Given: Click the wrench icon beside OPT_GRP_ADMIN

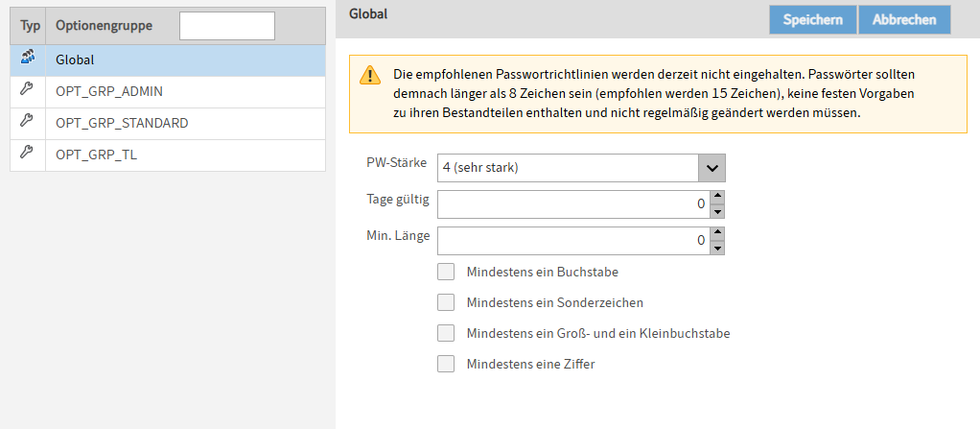Looking at the screenshot, I should pyautogui.click(x=27, y=90).
